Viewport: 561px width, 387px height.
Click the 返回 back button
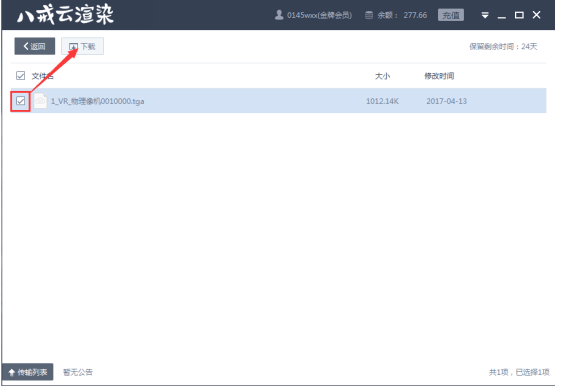click(x=35, y=46)
